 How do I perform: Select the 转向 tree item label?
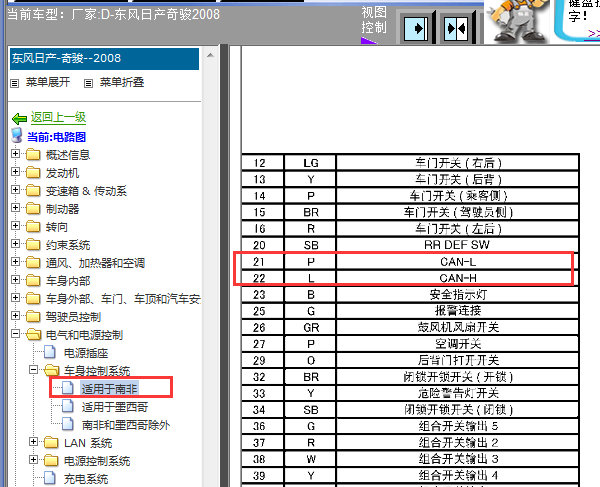coord(57,227)
